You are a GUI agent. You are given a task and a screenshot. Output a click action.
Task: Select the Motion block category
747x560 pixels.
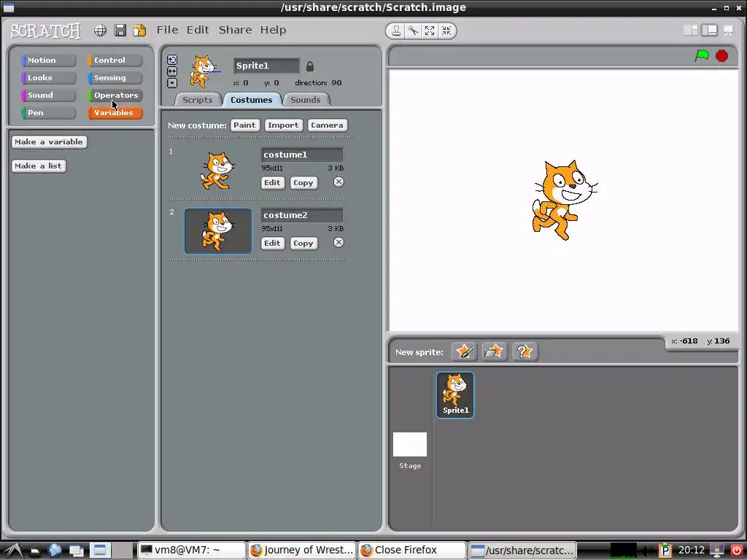pyautogui.click(x=49, y=61)
